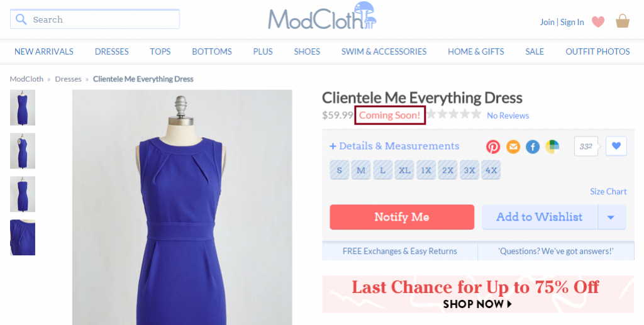Select size 4X option
The height and width of the screenshot is (325, 644).
coord(491,170)
